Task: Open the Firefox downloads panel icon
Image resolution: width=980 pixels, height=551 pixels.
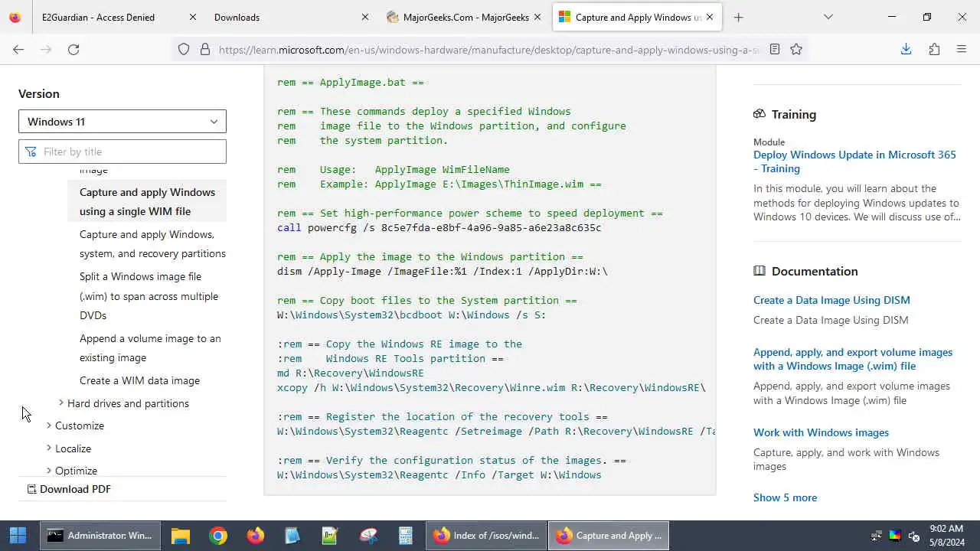Action: click(x=906, y=49)
